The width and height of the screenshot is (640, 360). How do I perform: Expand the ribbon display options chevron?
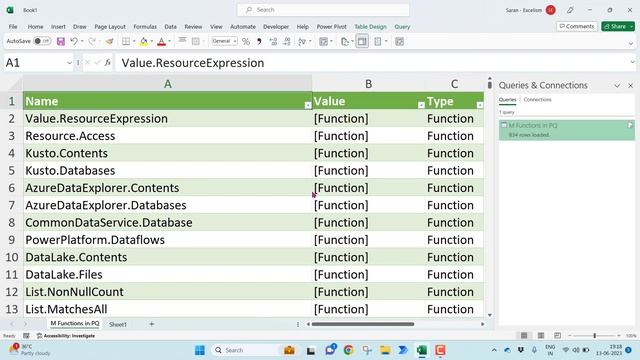tap(631, 43)
